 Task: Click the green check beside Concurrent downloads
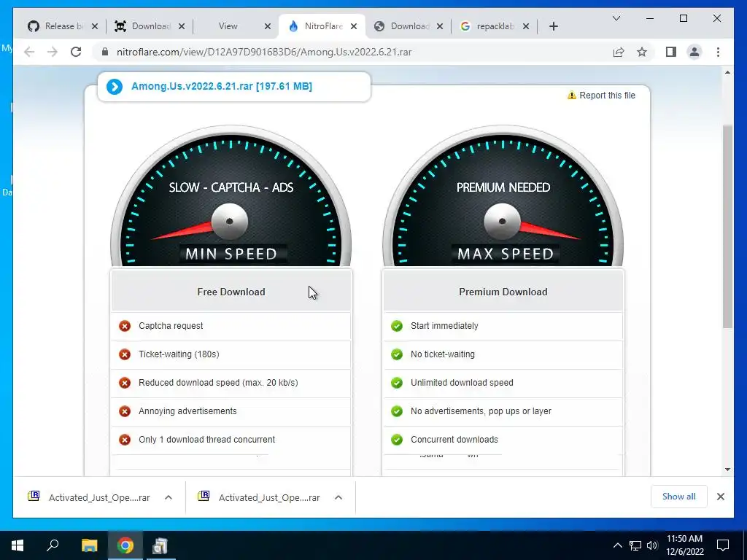(x=397, y=440)
